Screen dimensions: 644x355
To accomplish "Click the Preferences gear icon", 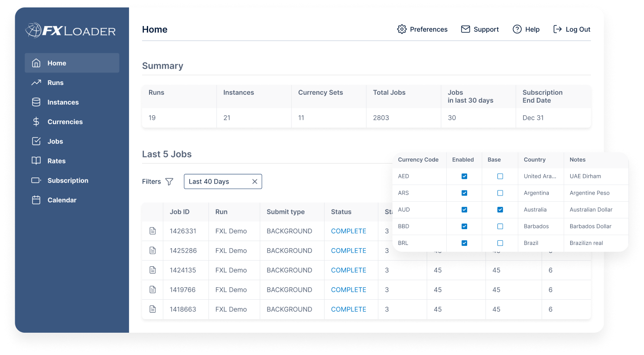I will tap(402, 29).
